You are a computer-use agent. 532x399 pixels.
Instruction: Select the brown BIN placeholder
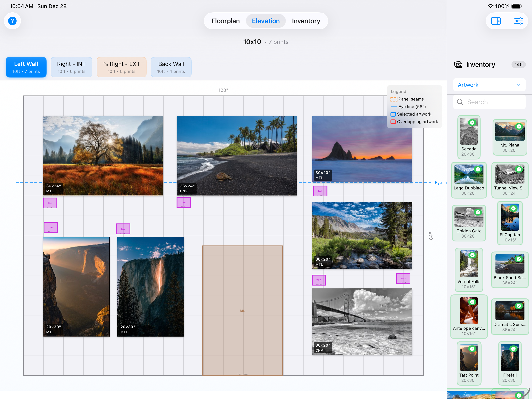pyautogui.click(x=242, y=310)
